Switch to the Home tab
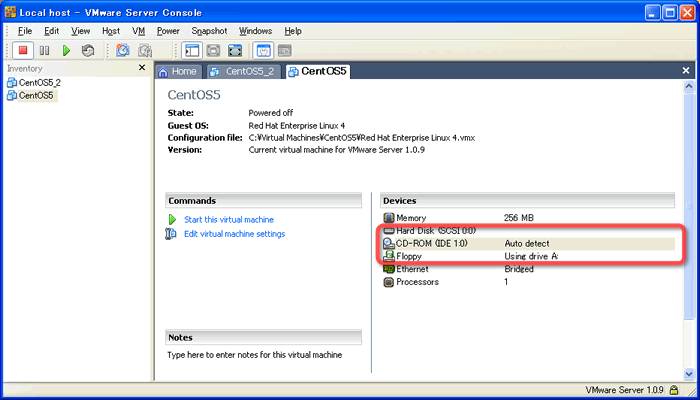 (x=179, y=71)
